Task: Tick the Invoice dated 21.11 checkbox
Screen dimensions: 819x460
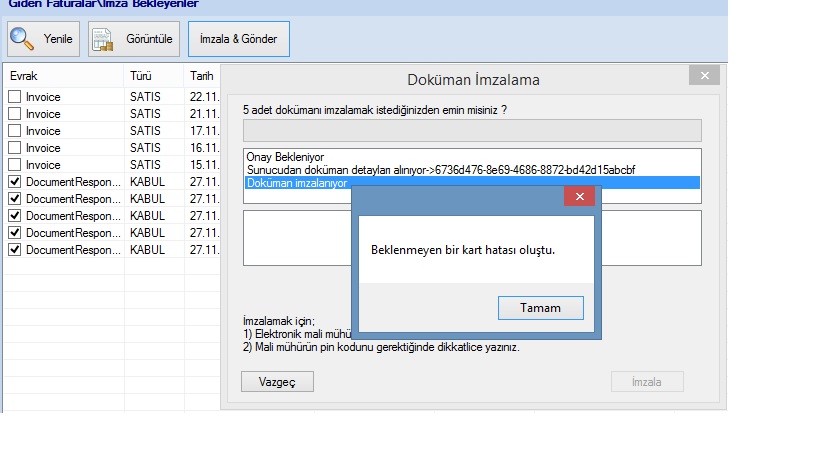Action: click(x=14, y=114)
